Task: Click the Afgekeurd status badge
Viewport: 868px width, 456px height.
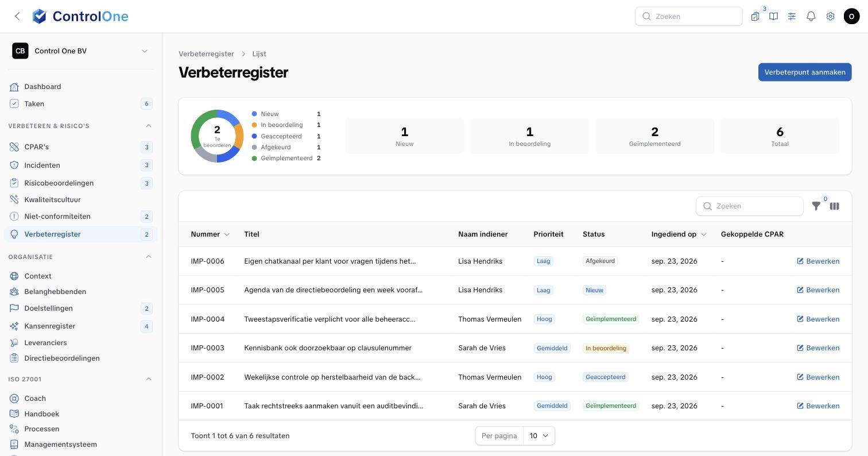Action: click(x=600, y=261)
